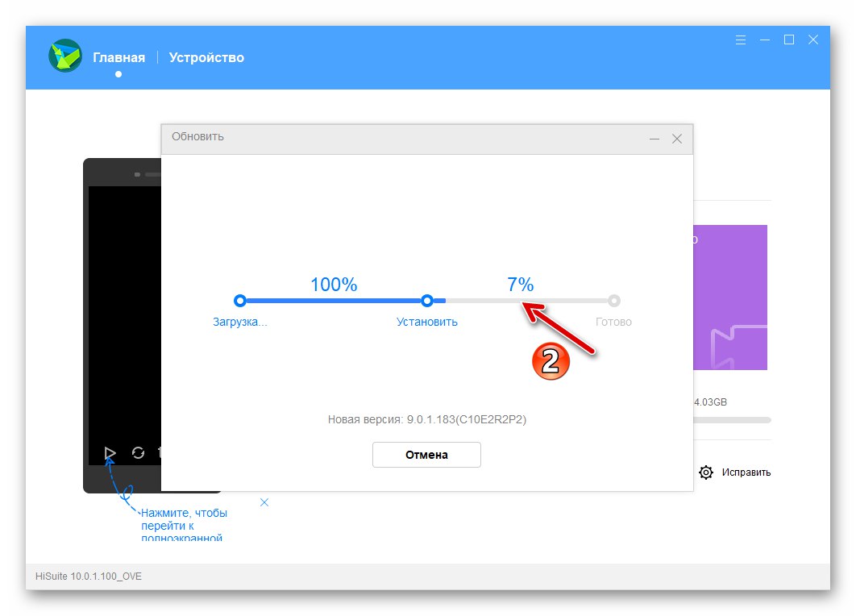Click the Готово label
Screen dimensions: 856x616
coord(613,323)
